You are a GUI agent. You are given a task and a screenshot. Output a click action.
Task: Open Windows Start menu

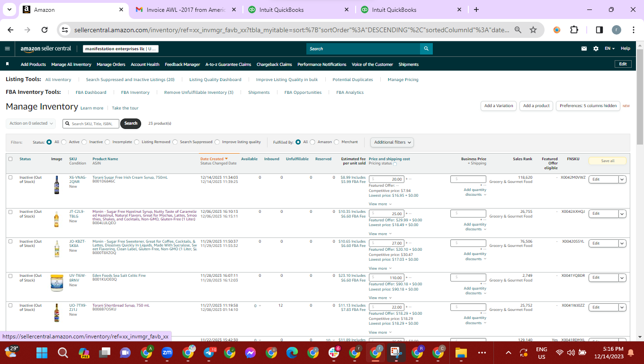[42, 353]
